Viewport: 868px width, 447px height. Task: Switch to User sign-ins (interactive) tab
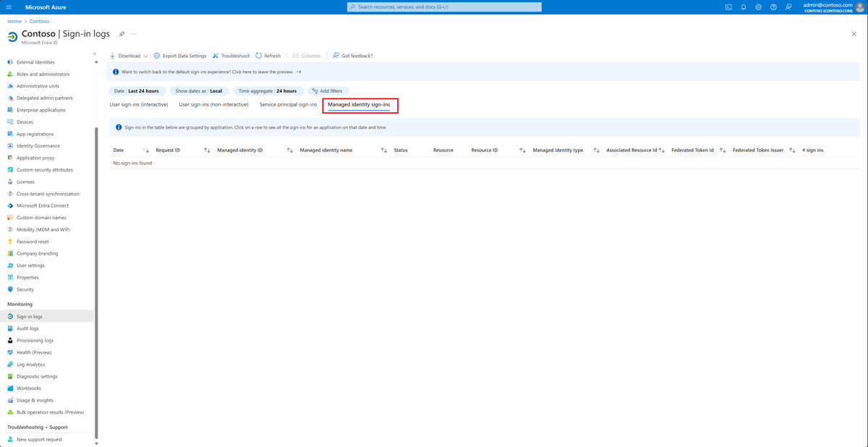140,105
